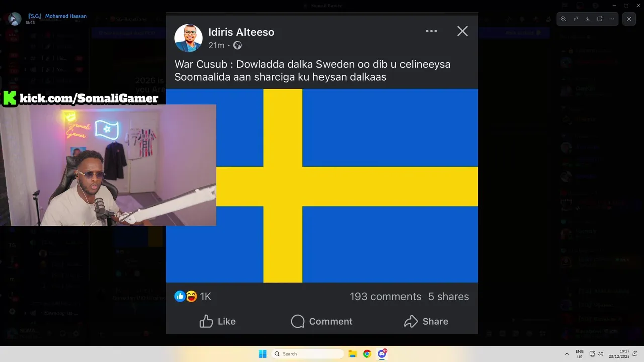Viewport: 644px width, 362px height.
Task: Toggle the volume speaker icon in the tray
Action: (x=600, y=354)
